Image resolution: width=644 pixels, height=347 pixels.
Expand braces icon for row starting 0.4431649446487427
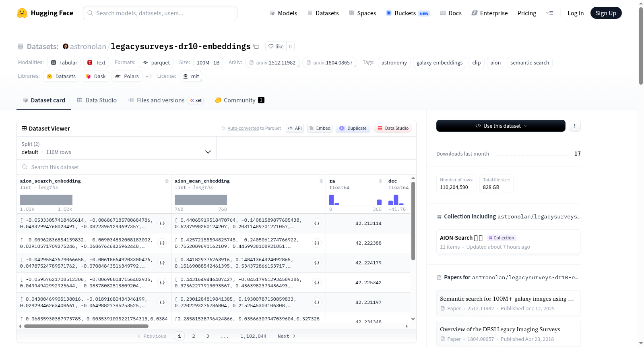click(x=317, y=283)
